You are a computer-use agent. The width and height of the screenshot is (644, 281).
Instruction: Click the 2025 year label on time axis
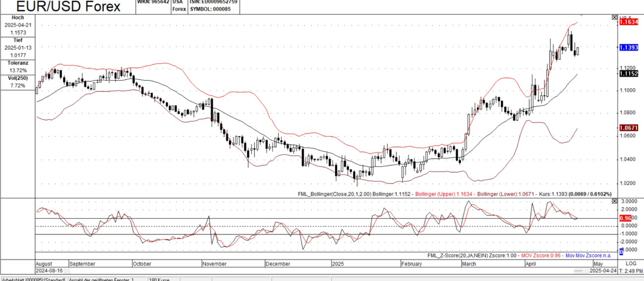click(x=338, y=263)
